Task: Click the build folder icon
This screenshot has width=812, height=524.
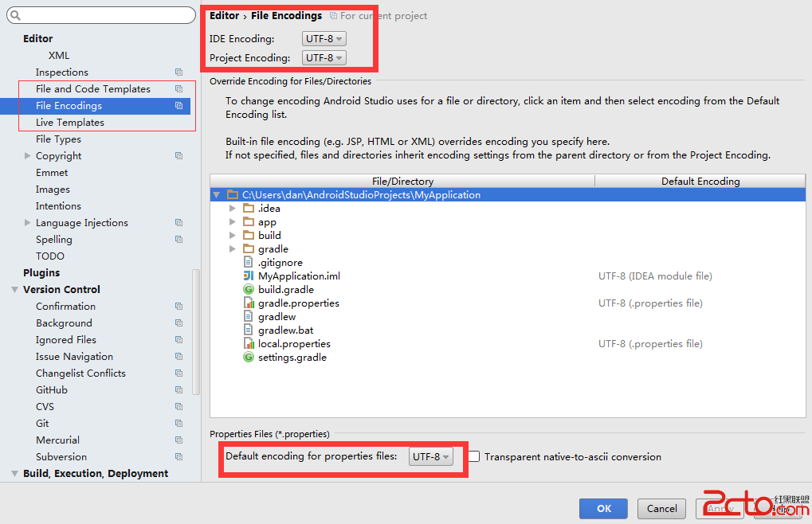Action: (x=249, y=235)
